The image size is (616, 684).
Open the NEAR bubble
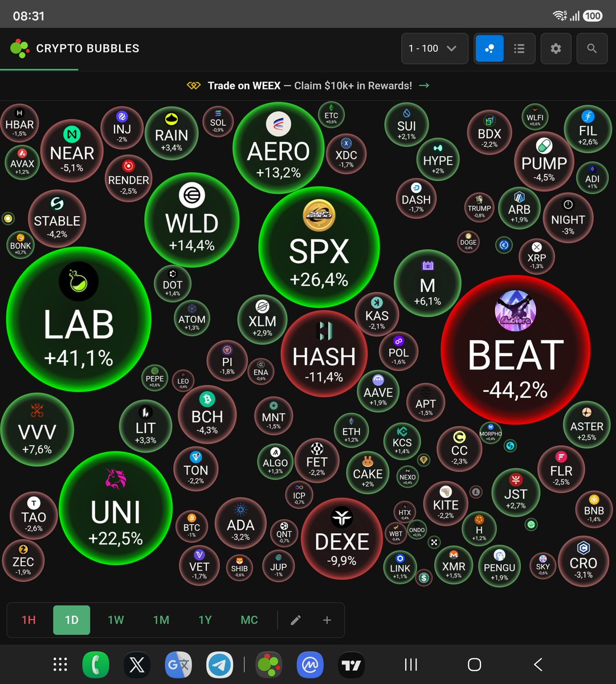point(72,150)
